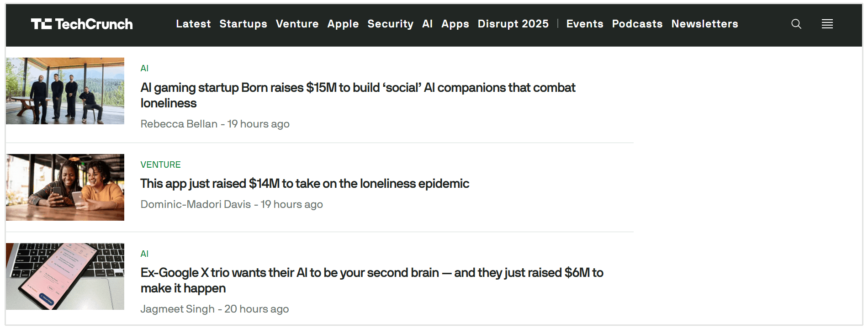Viewport: 868px width, 329px height.
Task: Go to the Podcasts section
Action: 637,24
